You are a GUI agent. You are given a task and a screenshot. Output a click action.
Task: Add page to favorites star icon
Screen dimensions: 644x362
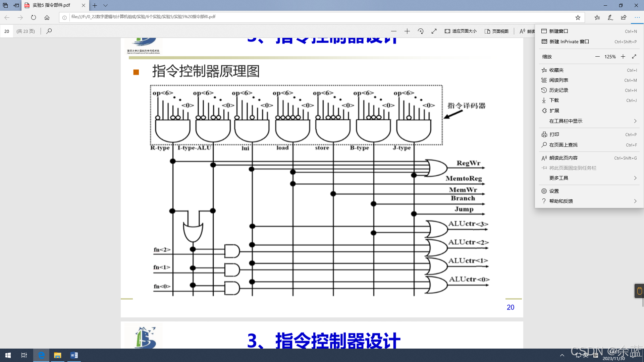(x=578, y=17)
